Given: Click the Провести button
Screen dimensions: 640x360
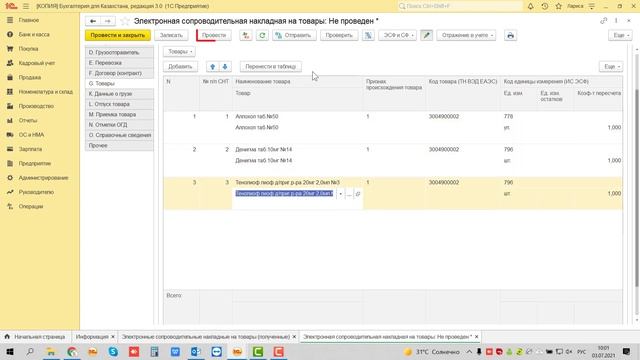Looking at the screenshot, I should tap(214, 36).
